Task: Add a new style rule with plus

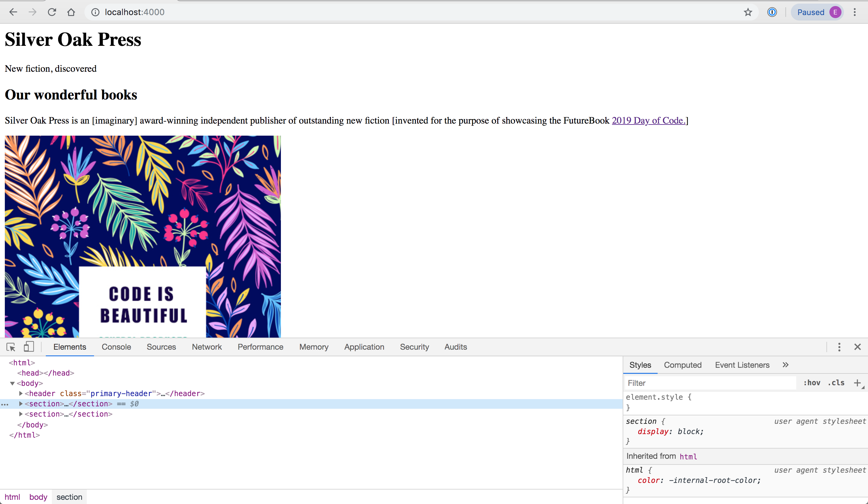Action: (857, 383)
